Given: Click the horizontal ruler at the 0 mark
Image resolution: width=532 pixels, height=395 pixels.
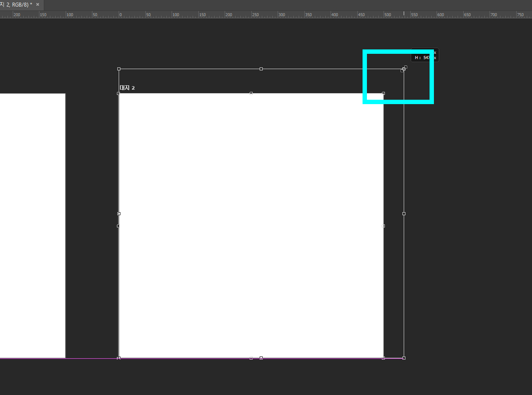Looking at the screenshot, I should pyautogui.click(x=120, y=14).
